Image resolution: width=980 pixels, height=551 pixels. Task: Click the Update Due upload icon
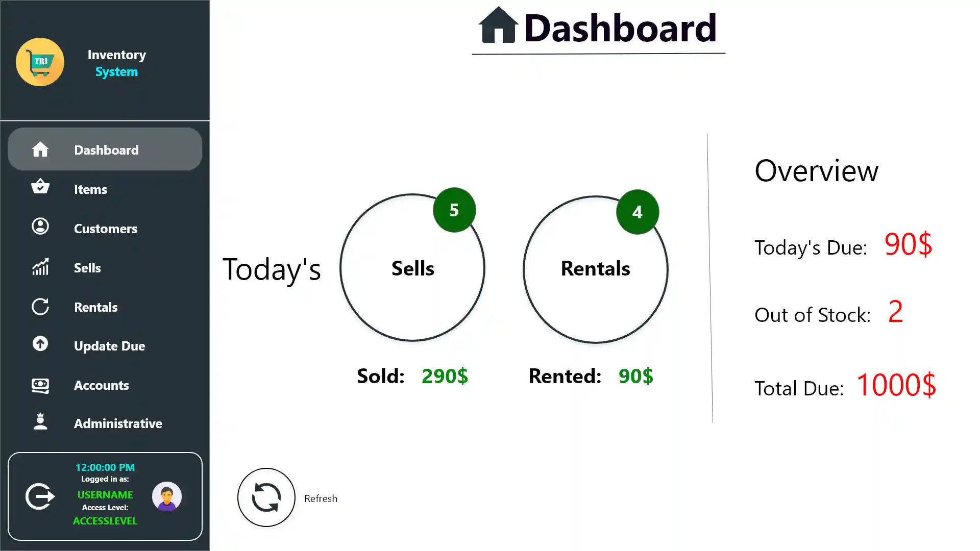click(40, 344)
